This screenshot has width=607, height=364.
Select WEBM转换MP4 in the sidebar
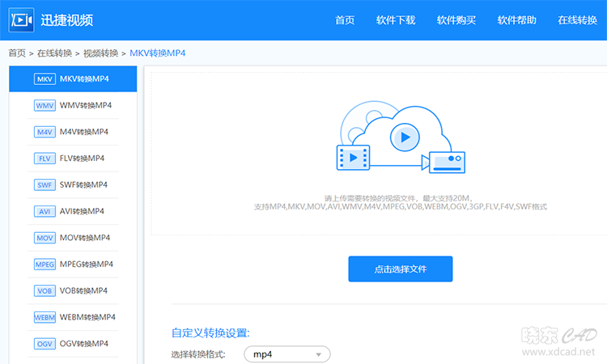[x=73, y=317]
